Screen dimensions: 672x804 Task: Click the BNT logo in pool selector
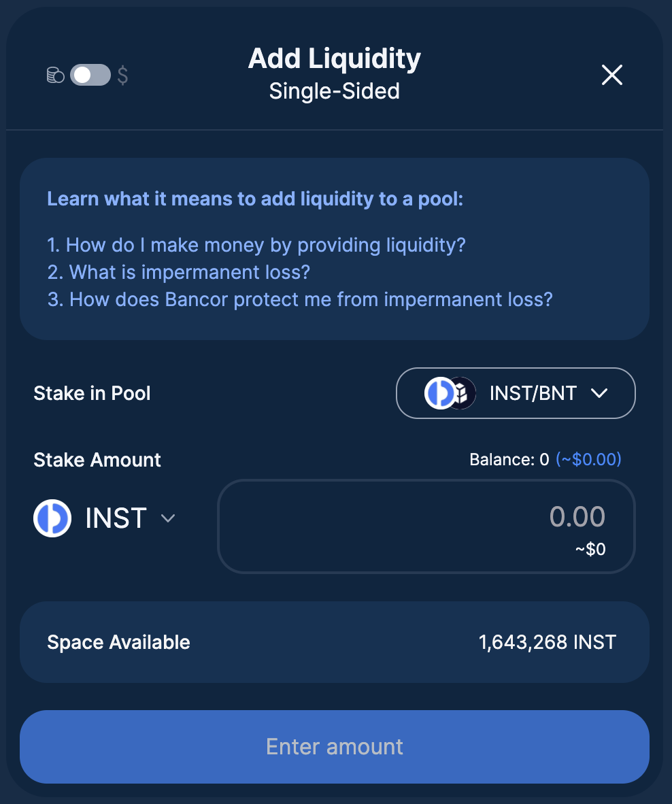click(x=463, y=393)
